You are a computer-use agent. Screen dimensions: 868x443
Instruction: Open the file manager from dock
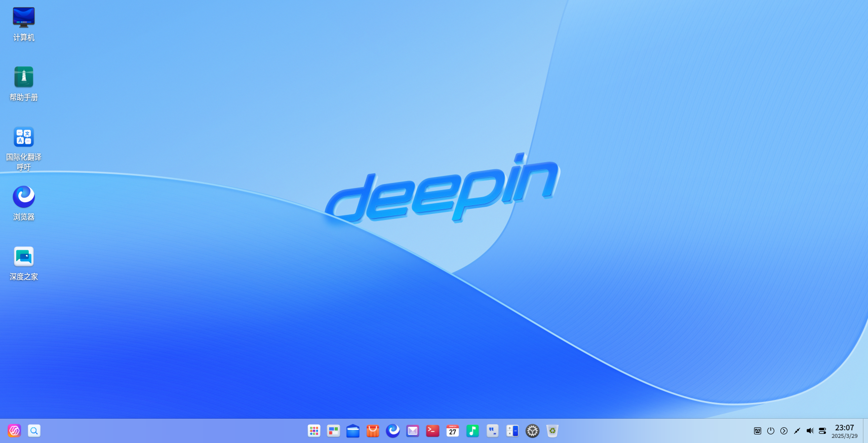point(353,431)
